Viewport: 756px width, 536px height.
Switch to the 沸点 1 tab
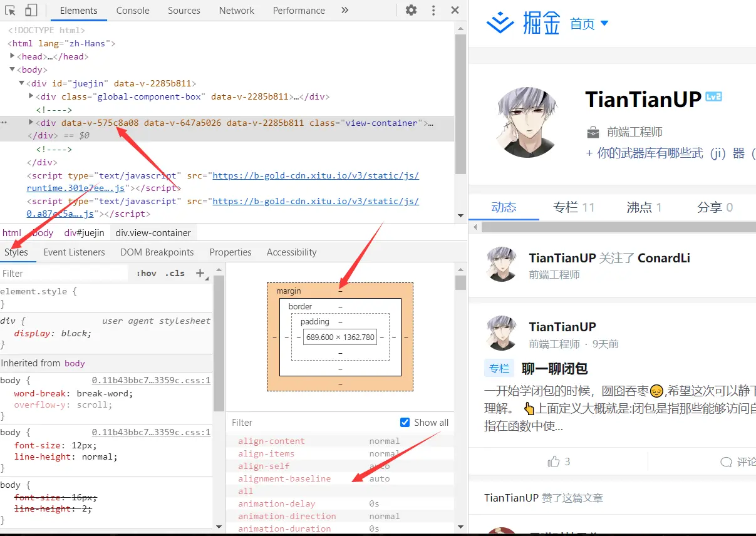pyautogui.click(x=645, y=207)
